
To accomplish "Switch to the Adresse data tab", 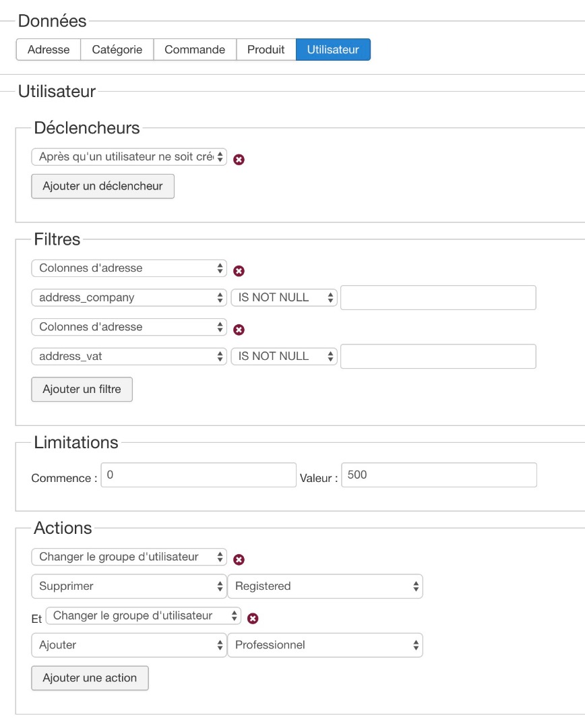I will click(x=49, y=50).
